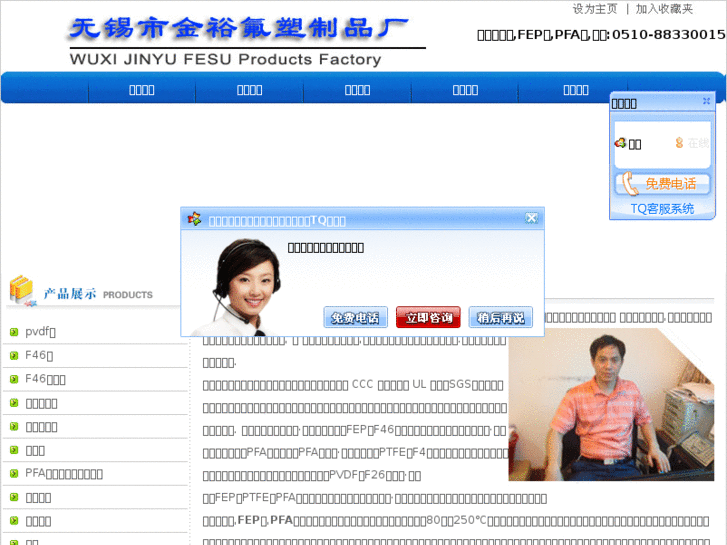
Task: Click WUXI JINYU FESU Products Factory text
Action: coord(225,59)
